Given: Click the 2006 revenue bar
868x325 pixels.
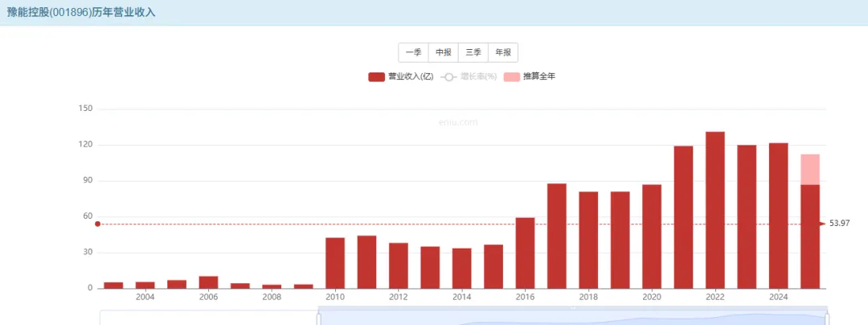Looking at the screenshot, I should point(209,282).
